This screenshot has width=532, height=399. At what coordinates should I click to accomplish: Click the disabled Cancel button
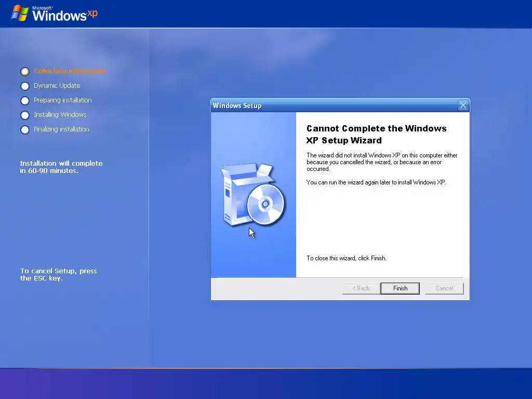tap(444, 288)
